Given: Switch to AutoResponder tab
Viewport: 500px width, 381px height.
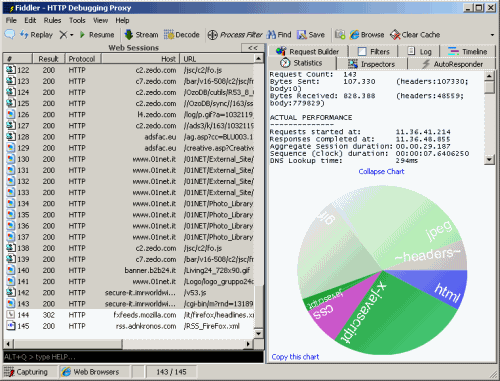Looking at the screenshot, I should tap(453, 64).
